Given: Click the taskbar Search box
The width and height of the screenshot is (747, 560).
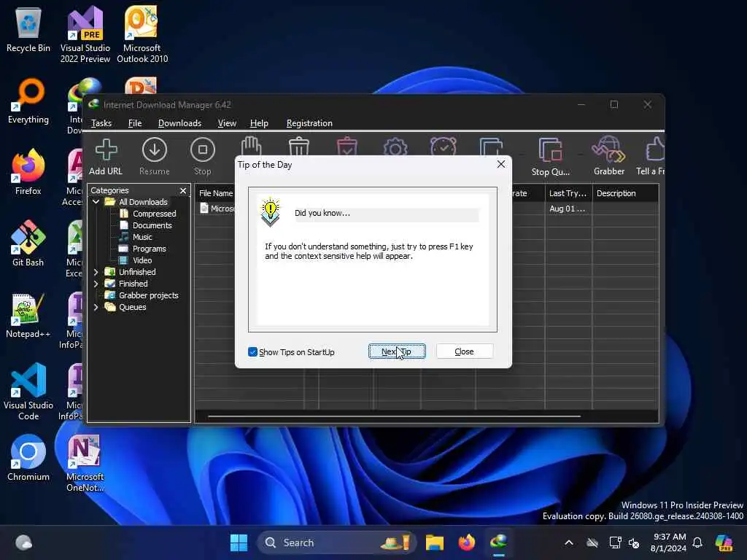Looking at the screenshot, I should tap(336, 542).
